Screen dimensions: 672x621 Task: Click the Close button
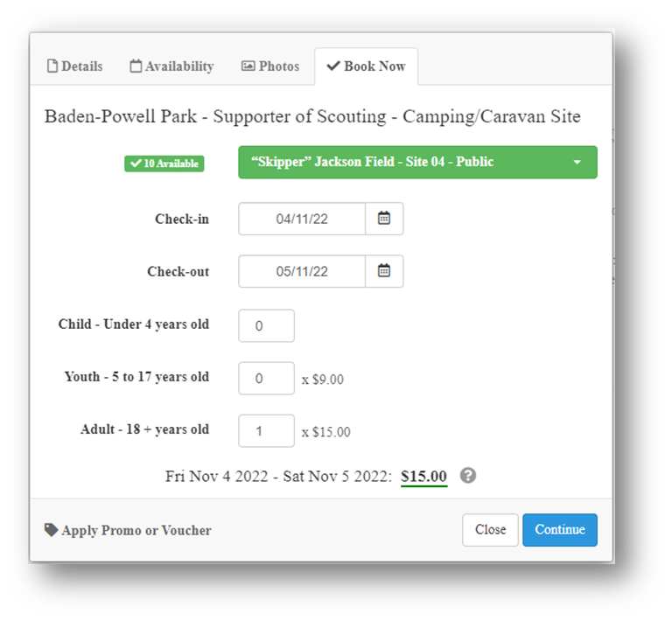pyautogui.click(x=490, y=530)
